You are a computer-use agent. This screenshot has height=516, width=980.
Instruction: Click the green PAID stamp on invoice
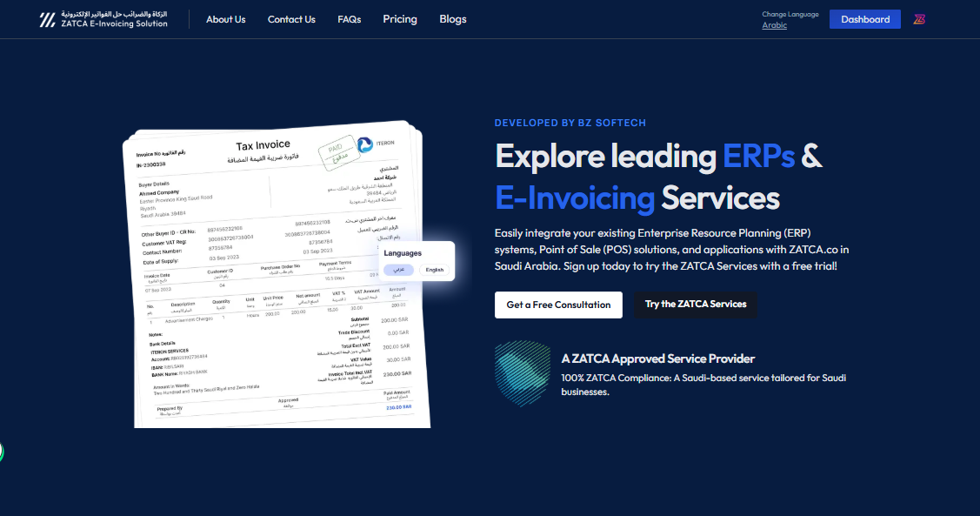point(333,154)
